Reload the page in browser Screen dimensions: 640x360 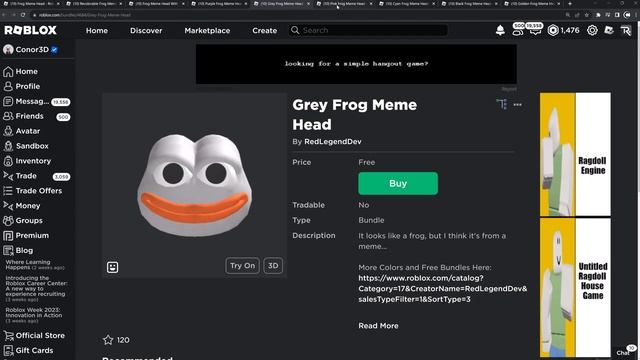coord(23,15)
